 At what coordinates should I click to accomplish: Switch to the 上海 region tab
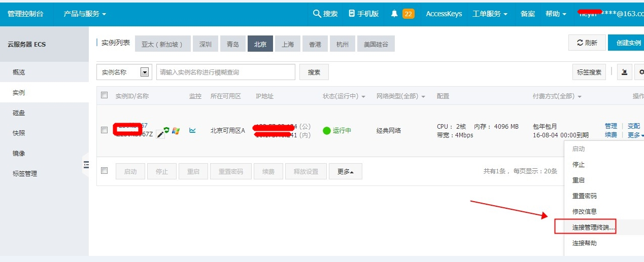(288, 44)
